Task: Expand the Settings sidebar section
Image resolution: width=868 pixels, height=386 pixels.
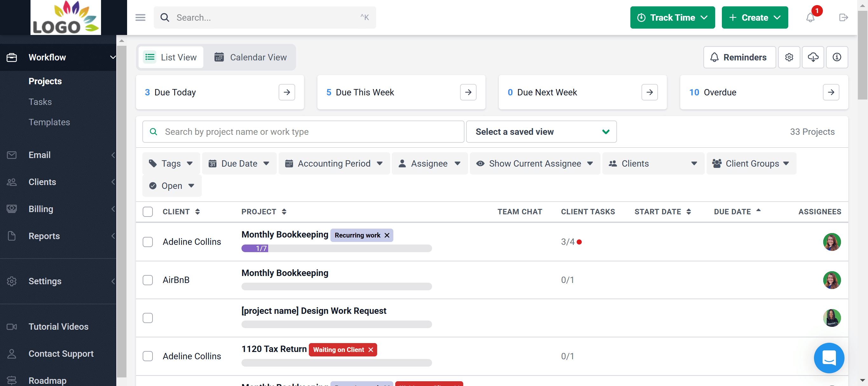Action: 58,281
